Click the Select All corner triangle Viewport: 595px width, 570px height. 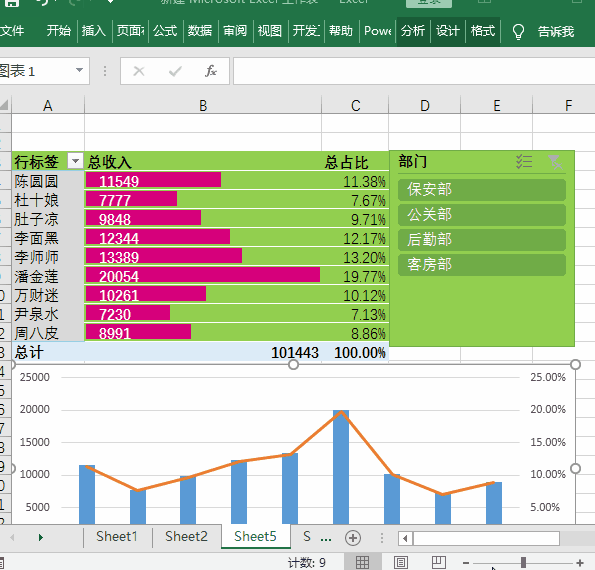pos(5,105)
